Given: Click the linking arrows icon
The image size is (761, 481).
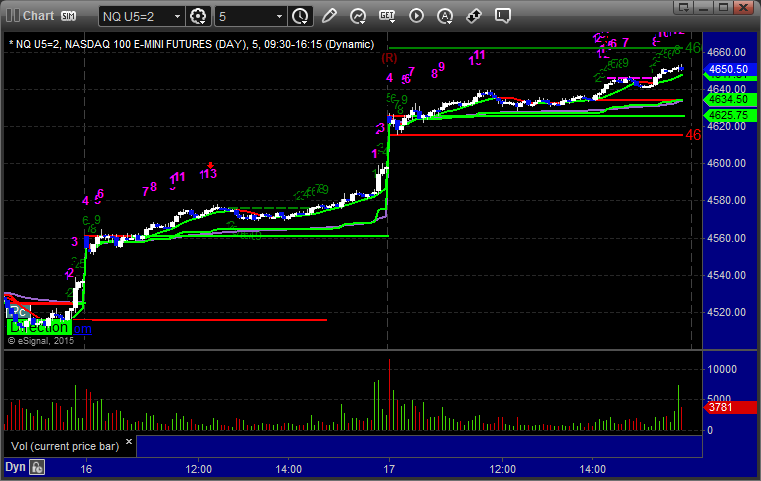Looking at the screenshot, I should 474,16.
